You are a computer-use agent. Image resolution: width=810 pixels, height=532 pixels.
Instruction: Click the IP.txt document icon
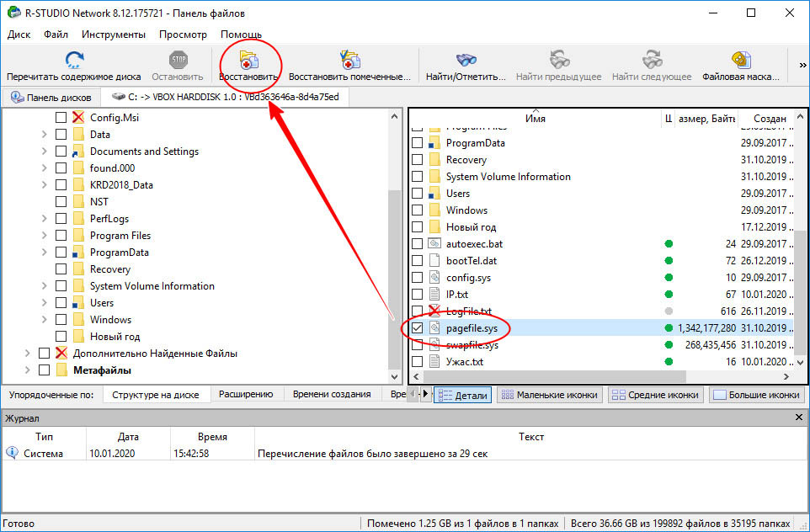(x=435, y=295)
